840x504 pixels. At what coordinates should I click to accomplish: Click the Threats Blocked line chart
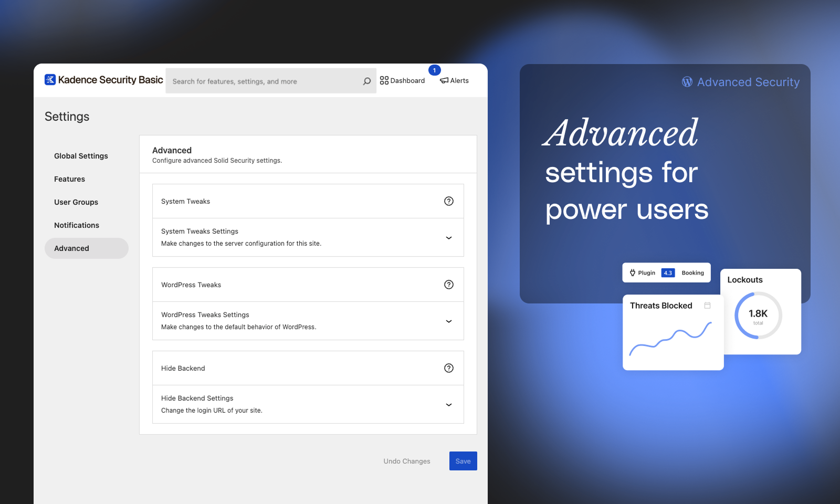670,339
